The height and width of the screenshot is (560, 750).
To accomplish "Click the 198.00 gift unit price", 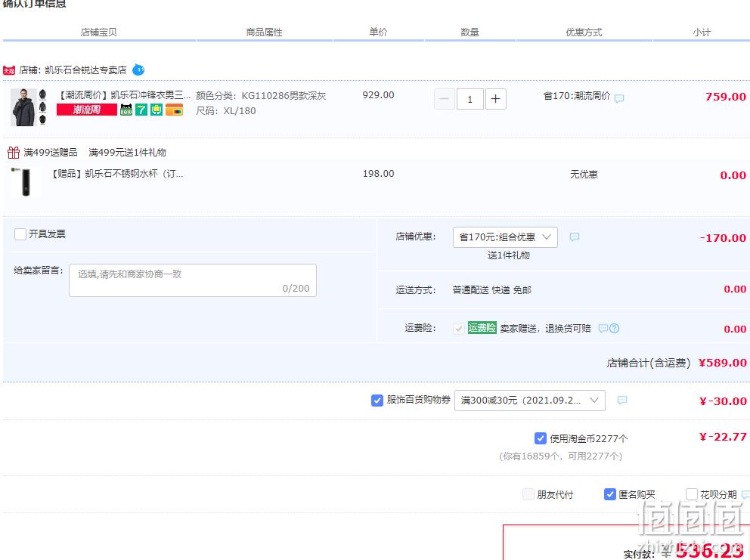I will (378, 174).
